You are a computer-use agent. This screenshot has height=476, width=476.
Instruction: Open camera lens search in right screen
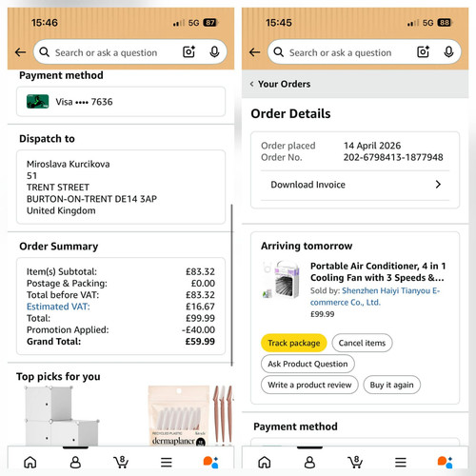(x=423, y=51)
